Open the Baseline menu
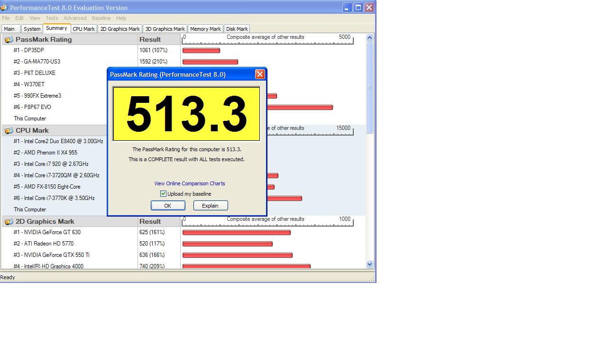Image resolution: width=607 pixels, height=364 pixels. click(x=101, y=18)
